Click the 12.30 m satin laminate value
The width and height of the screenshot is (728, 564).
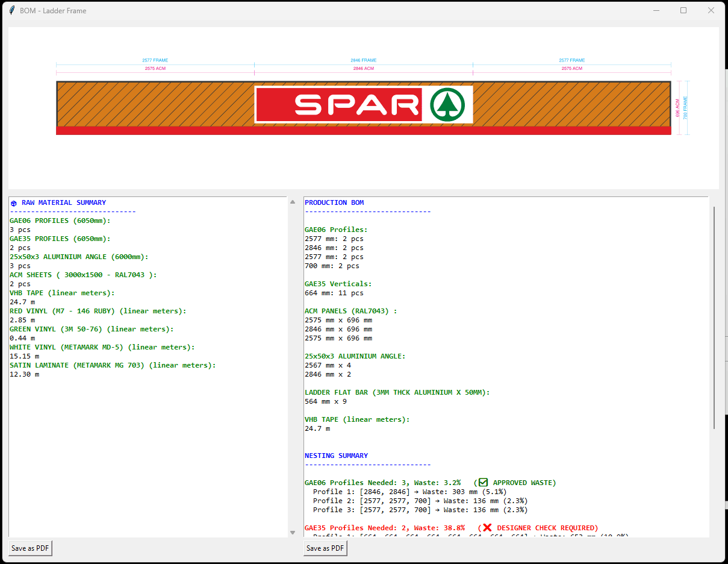24,374
